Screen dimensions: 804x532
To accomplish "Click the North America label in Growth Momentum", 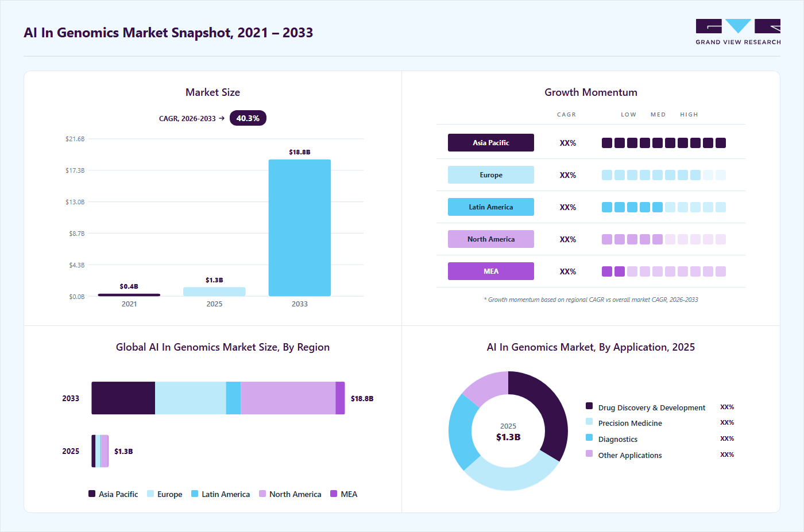I will click(491, 239).
